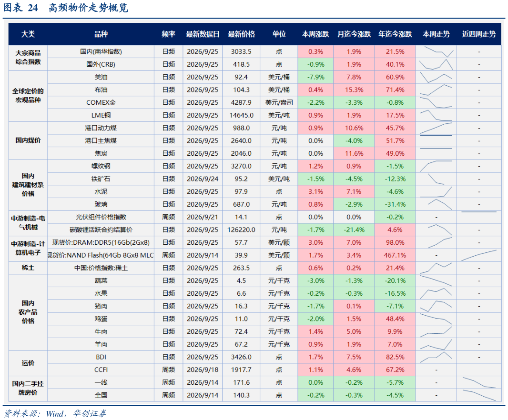Select the NAND Flash four-week trend sparkline
Viewport: 508px width, 420px height.
coord(479,255)
